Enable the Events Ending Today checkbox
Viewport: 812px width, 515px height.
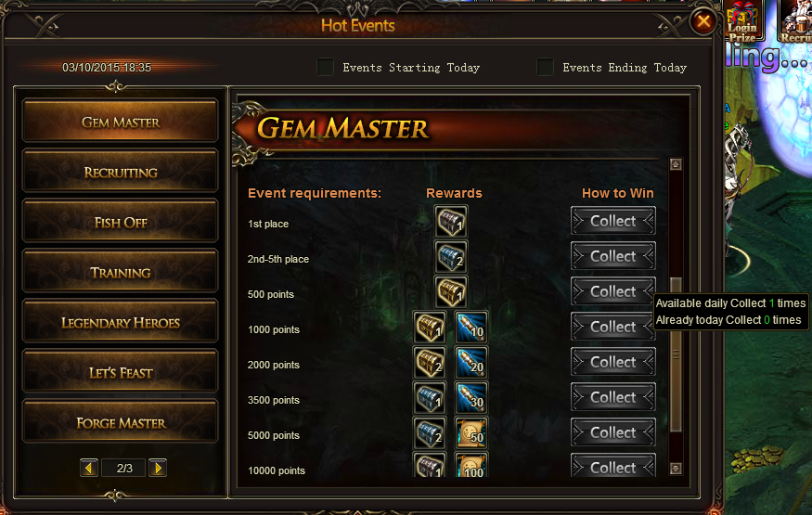click(x=546, y=68)
